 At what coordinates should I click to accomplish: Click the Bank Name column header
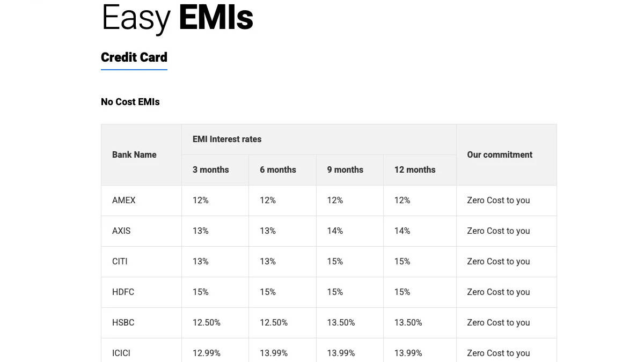click(x=134, y=154)
